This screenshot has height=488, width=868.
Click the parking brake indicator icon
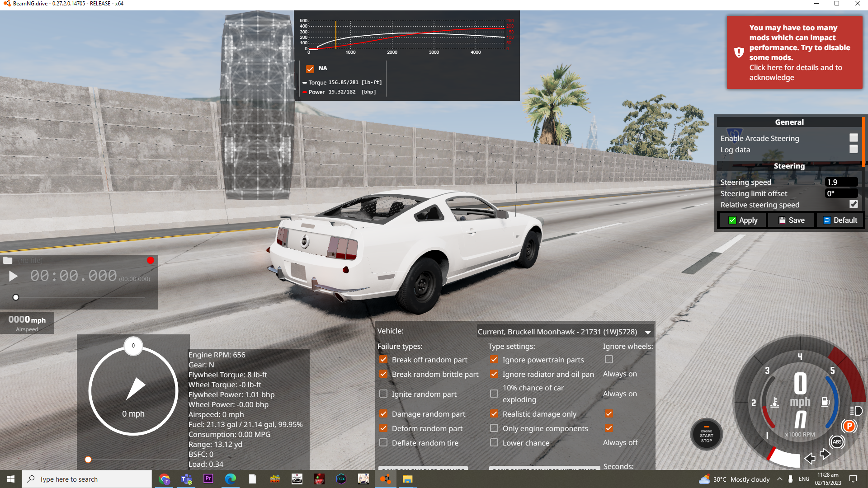(849, 426)
